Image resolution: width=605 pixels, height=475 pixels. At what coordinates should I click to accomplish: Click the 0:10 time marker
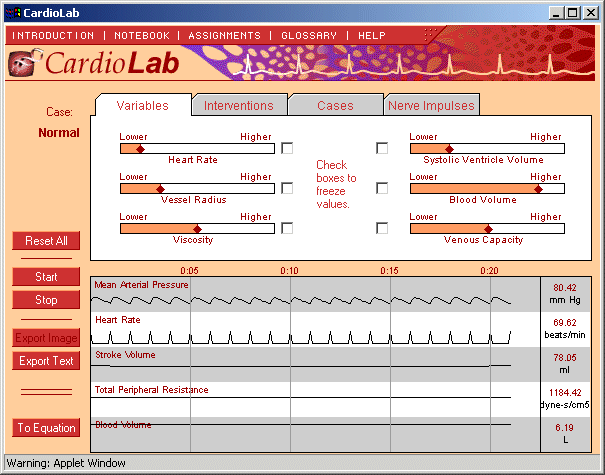pos(289,271)
